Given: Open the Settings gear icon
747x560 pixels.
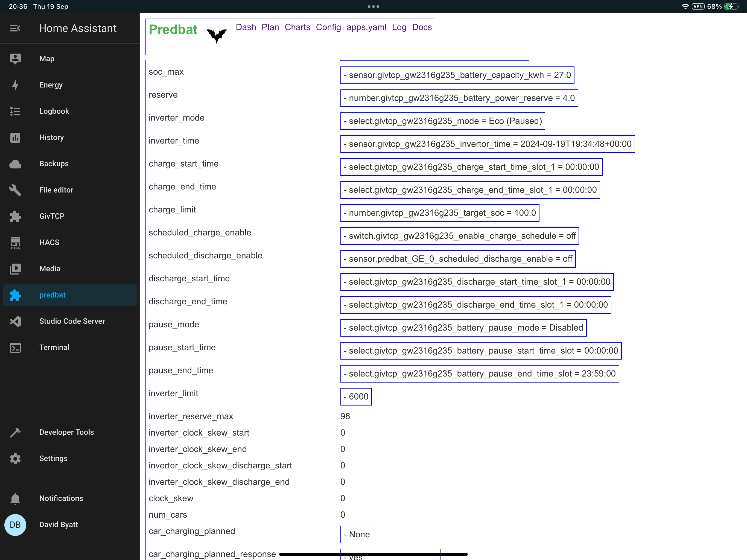Looking at the screenshot, I should pyautogui.click(x=15, y=459).
